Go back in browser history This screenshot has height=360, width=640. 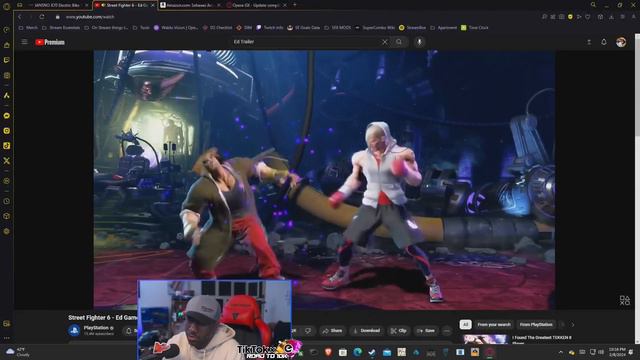(20, 17)
